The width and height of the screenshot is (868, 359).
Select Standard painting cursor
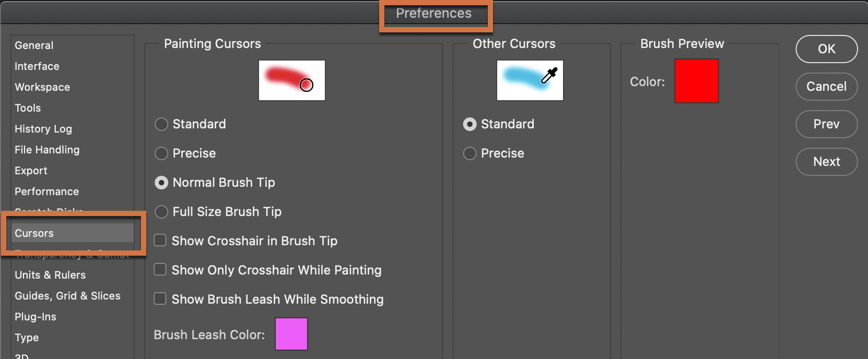coord(161,124)
